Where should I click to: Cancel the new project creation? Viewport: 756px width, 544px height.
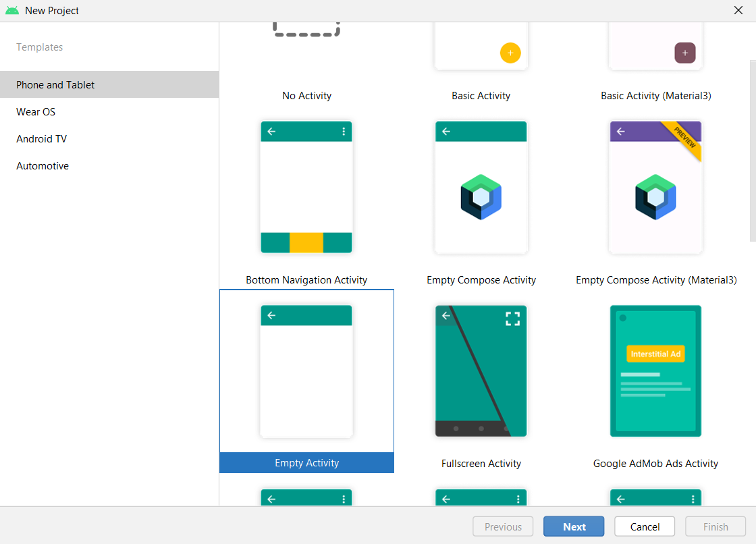click(x=644, y=526)
